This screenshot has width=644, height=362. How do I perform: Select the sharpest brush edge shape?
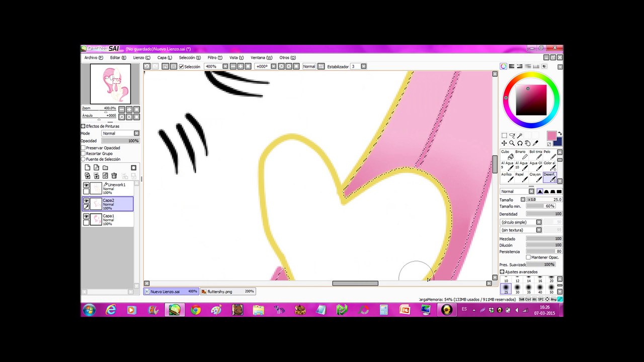coord(559,192)
